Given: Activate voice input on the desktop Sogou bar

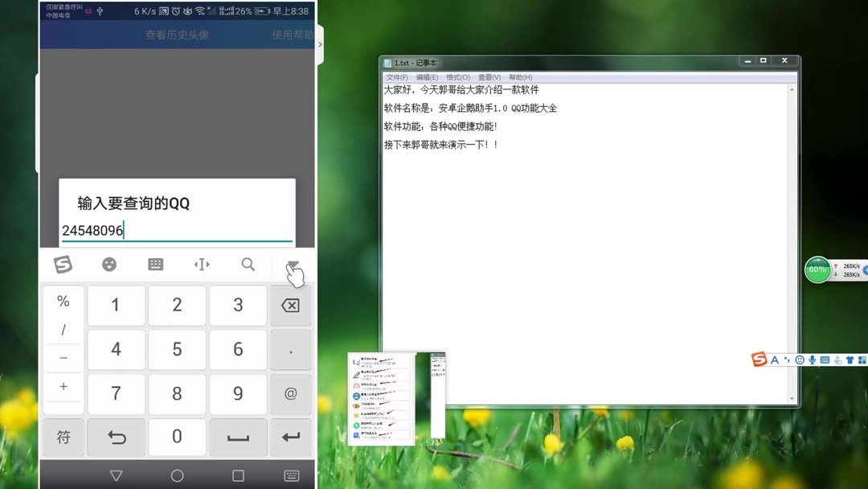Looking at the screenshot, I should coord(813,360).
